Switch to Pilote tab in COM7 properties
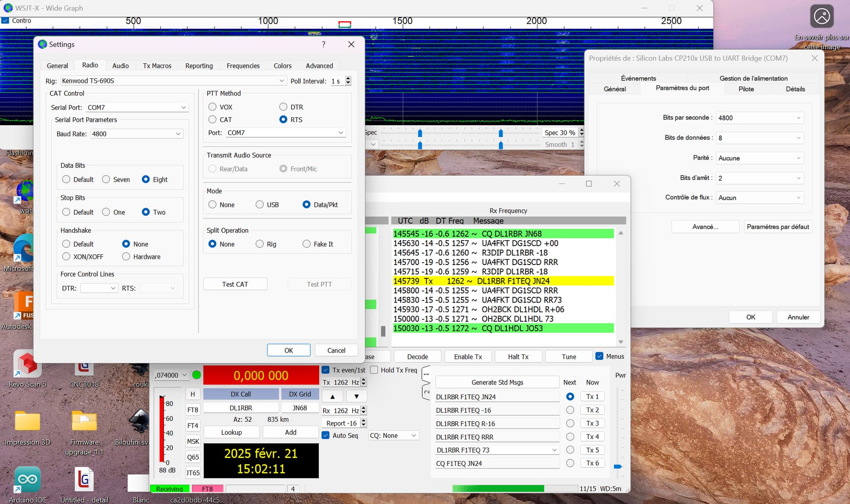Viewport: 850px width, 504px height. 746,89
